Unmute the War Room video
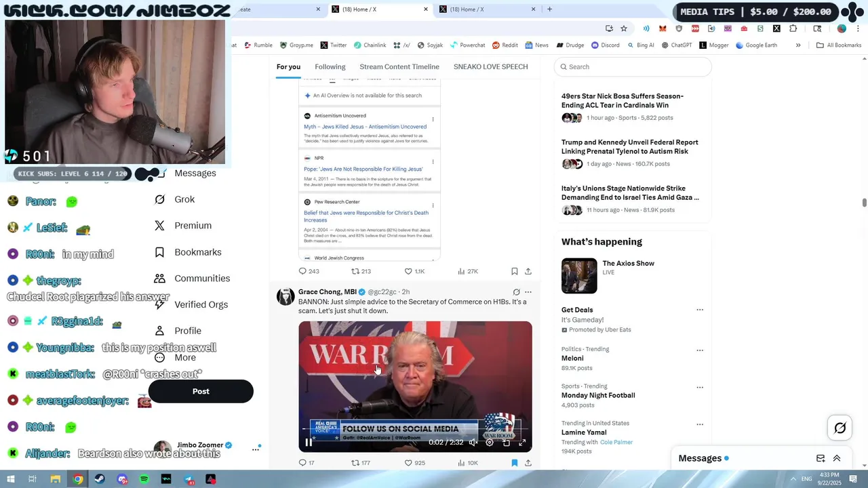The width and height of the screenshot is (868, 488). click(473, 443)
